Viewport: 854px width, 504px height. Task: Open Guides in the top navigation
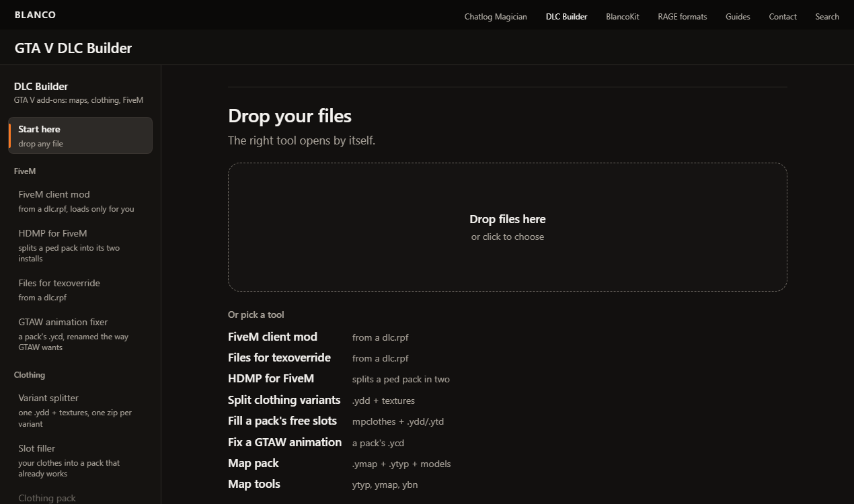[x=738, y=17]
